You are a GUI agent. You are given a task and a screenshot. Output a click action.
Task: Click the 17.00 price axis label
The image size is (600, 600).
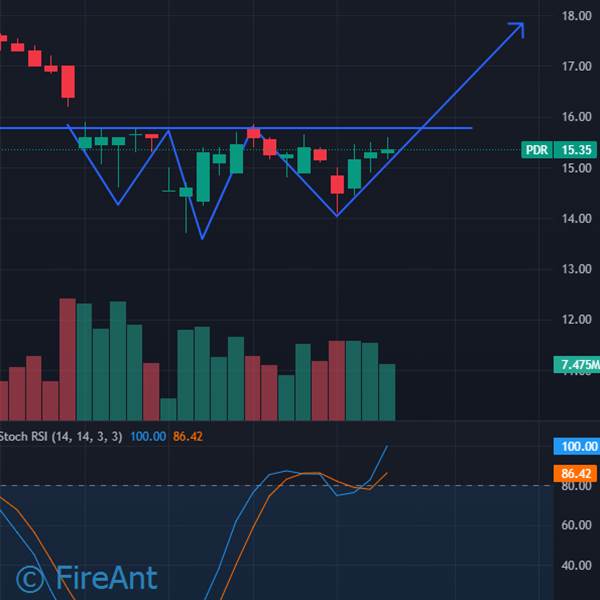coord(577,67)
